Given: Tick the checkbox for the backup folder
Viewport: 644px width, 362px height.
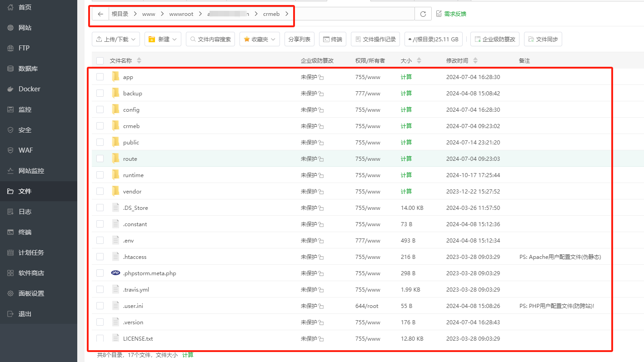Looking at the screenshot, I should (100, 93).
